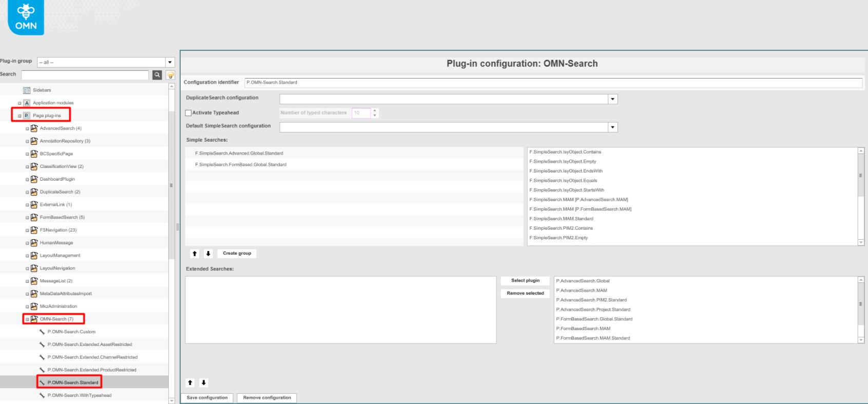This screenshot has width=868, height=404.
Task: Click the MessageList plug-in icon
Action: tap(34, 281)
